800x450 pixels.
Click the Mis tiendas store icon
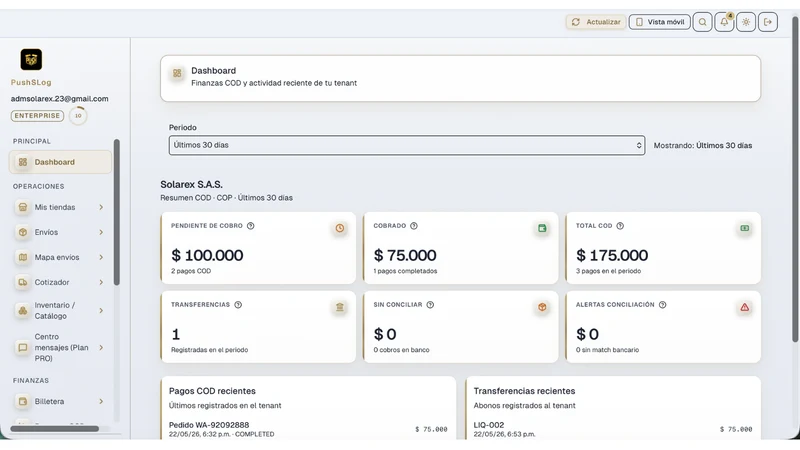pos(22,207)
